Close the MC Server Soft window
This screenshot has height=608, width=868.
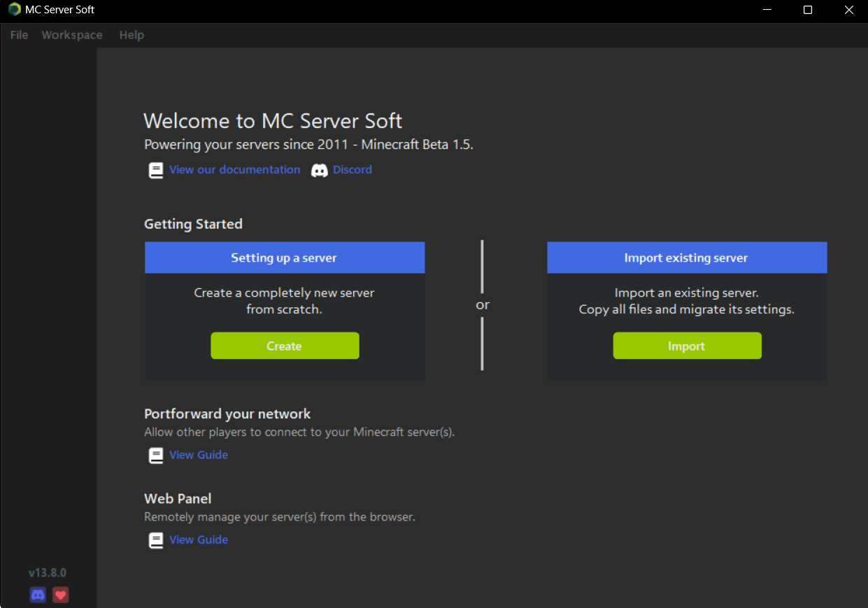click(x=848, y=10)
